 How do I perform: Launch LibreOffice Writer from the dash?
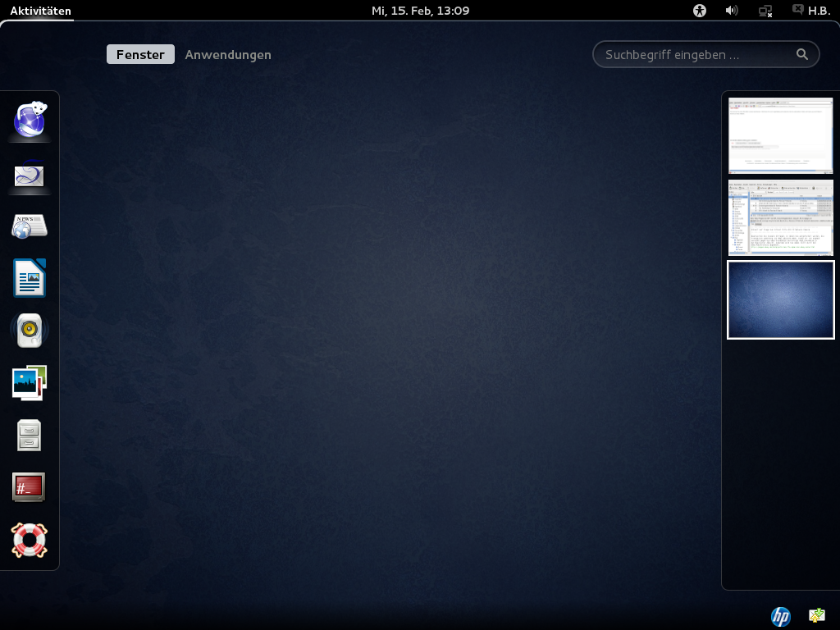coord(30,278)
